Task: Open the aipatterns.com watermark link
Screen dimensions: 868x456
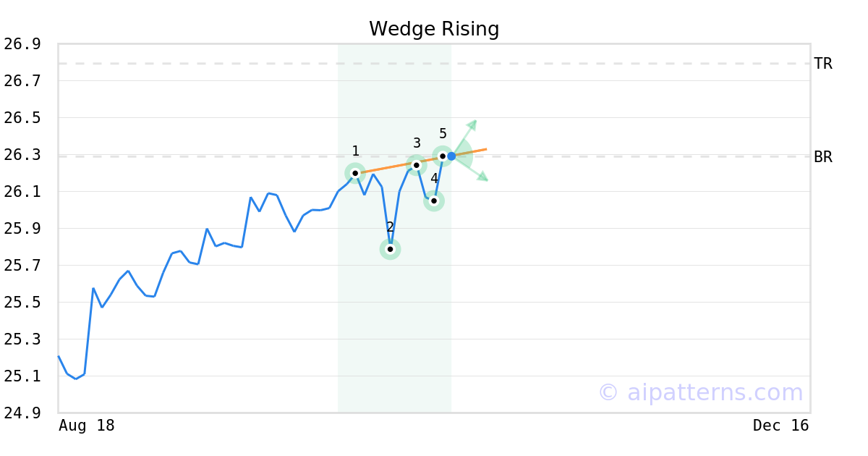Action: point(700,392)
